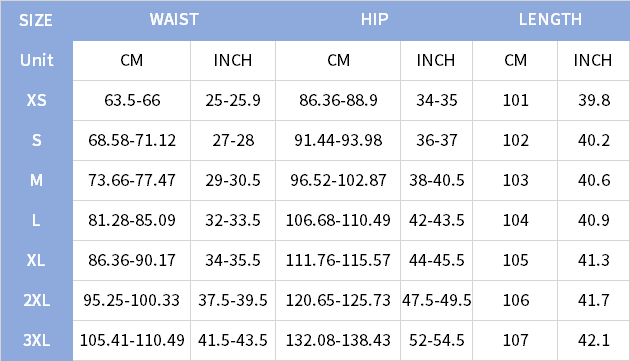Select the 2XL size row label

37,300
